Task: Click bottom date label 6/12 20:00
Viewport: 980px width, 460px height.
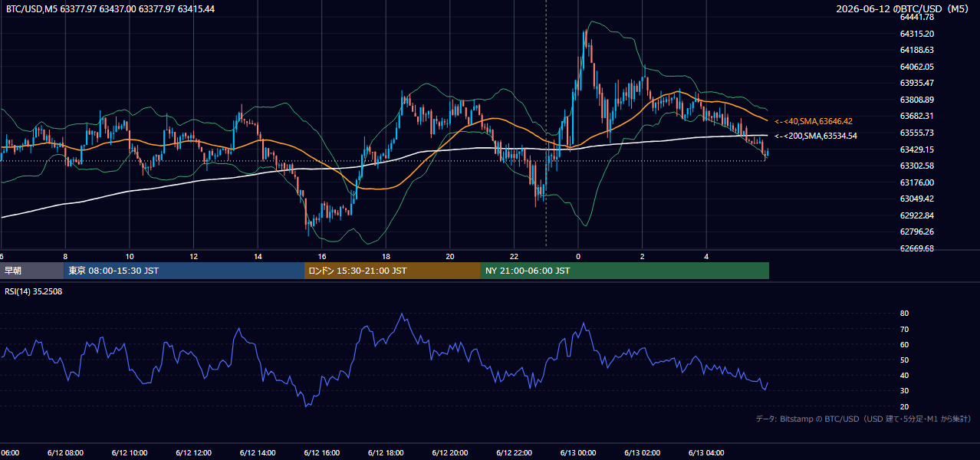Action: [x=450, y=452]
